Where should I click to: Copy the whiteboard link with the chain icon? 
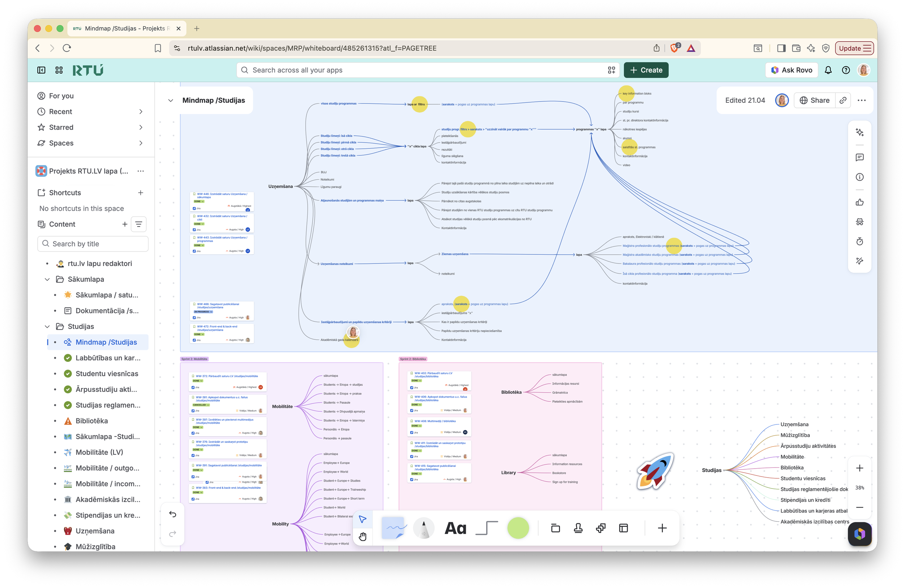tap(843, 100)
